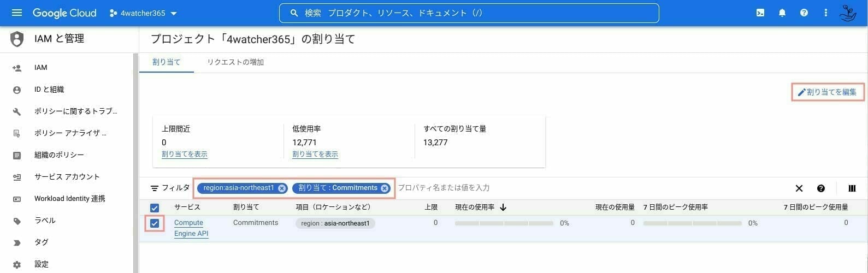Screen dimensions: 868x273
Task: Click the Workload Identity 連携 icon
Action: (17, 199)
